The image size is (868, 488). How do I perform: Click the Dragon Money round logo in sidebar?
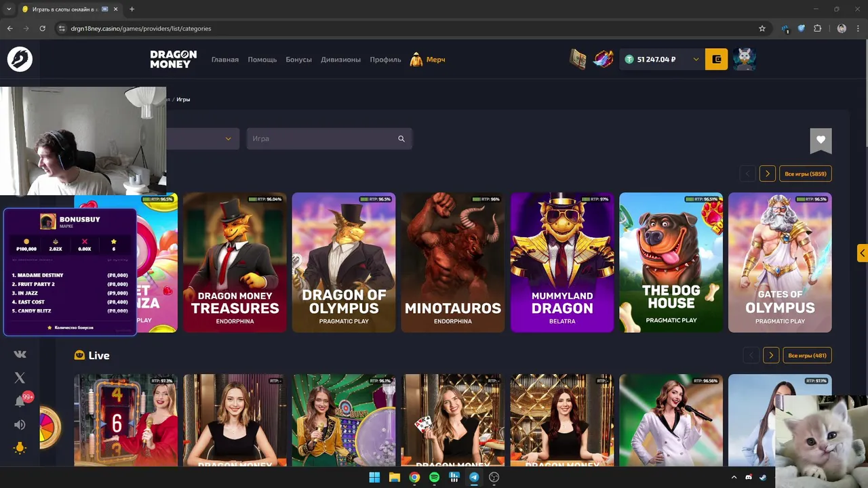point(20,60)
